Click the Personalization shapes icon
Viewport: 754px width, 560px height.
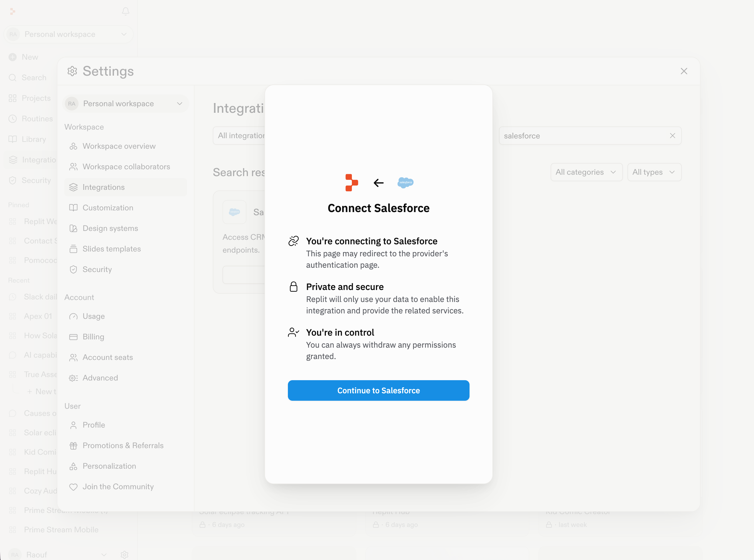point(73,466)
